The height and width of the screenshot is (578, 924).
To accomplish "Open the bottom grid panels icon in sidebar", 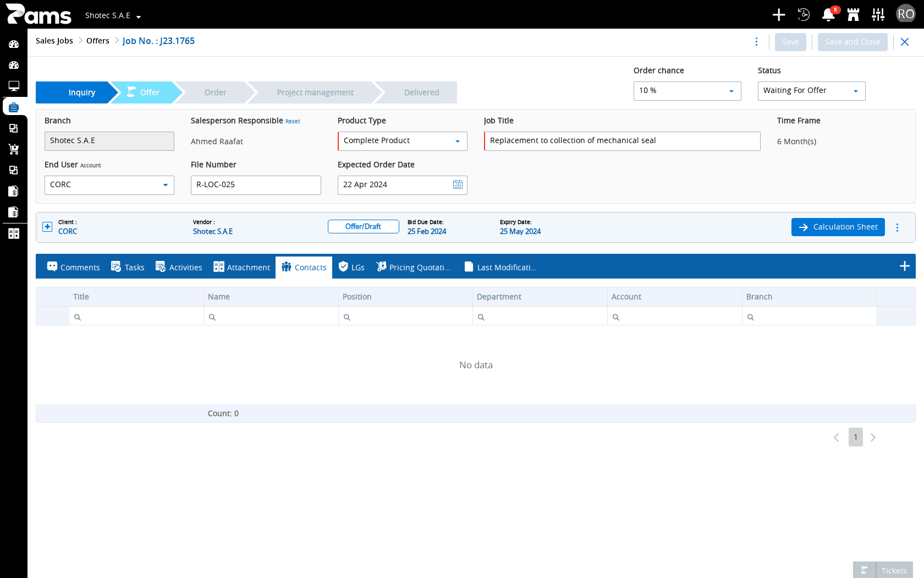I will tap(14, 233).
